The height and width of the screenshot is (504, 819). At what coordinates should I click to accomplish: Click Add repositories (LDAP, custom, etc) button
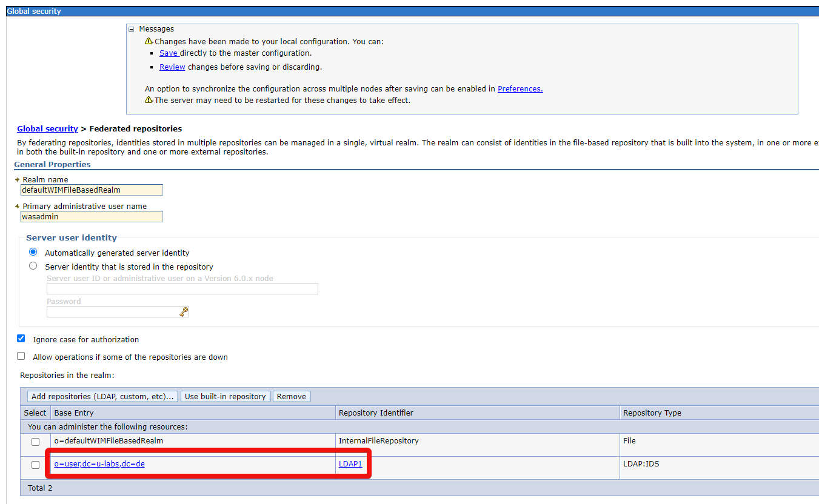pos(102,397)
